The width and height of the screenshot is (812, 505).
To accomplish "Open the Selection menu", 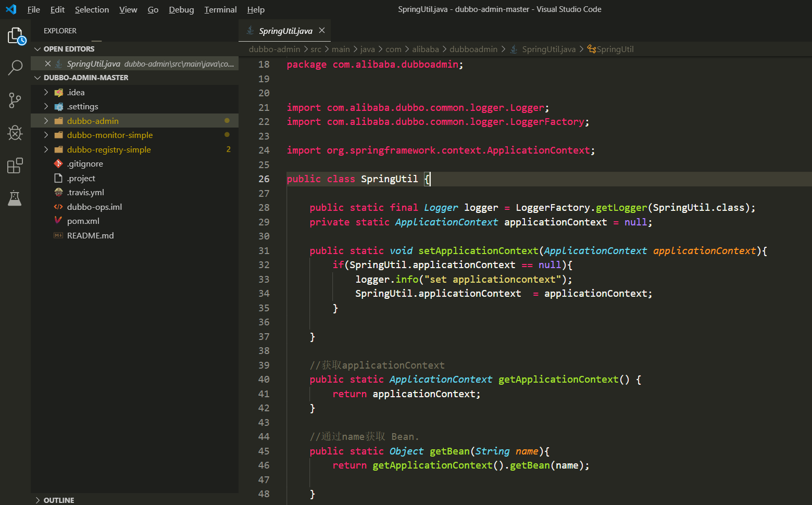I will [x=92, y=9].
